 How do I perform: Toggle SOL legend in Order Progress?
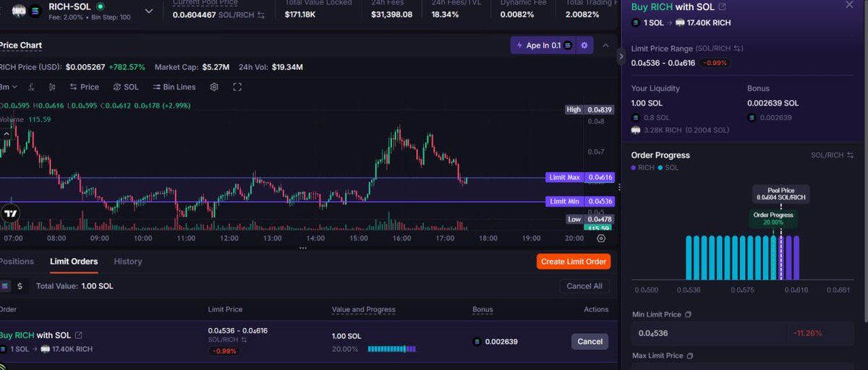tap(668, 168)
